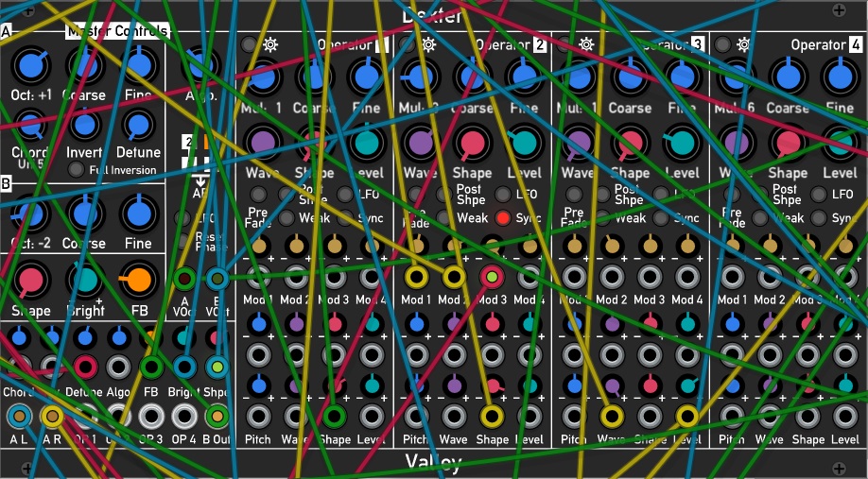
Task: Click Operator 1 Level CV jack at bottom
Action: click(x=372, y=417)
